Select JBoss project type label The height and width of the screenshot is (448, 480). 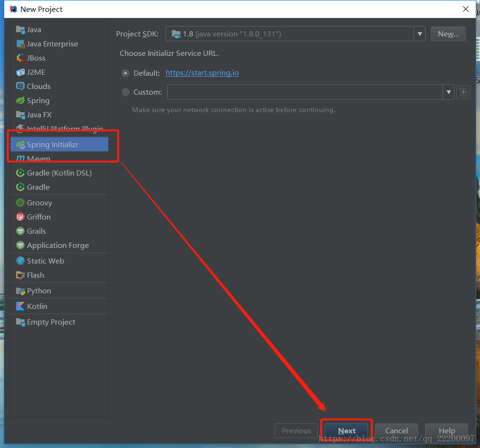click(36, 58)
